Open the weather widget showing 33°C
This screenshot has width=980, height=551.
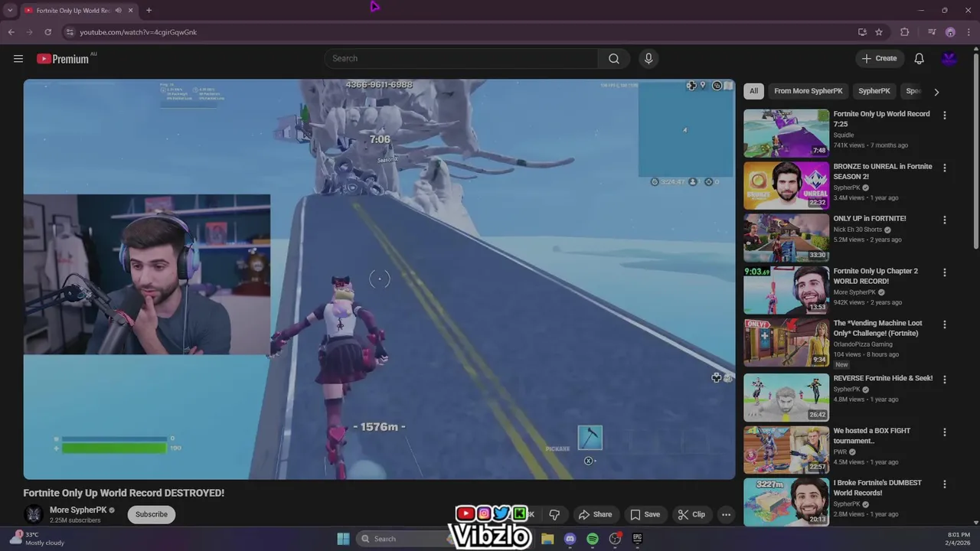[37, 539]
